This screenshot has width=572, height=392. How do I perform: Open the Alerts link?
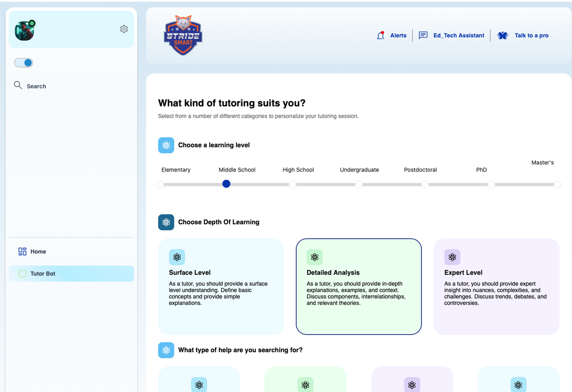pos(398,35)
